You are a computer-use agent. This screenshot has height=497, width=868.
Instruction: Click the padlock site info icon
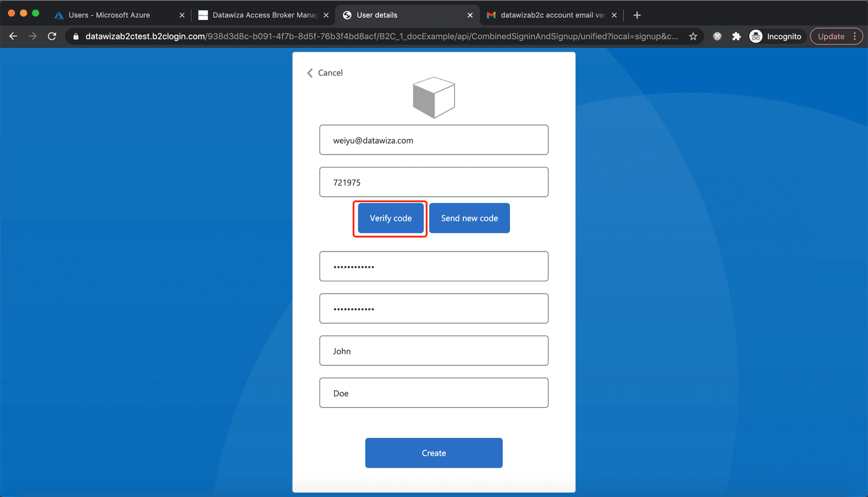tap(76, 36)
